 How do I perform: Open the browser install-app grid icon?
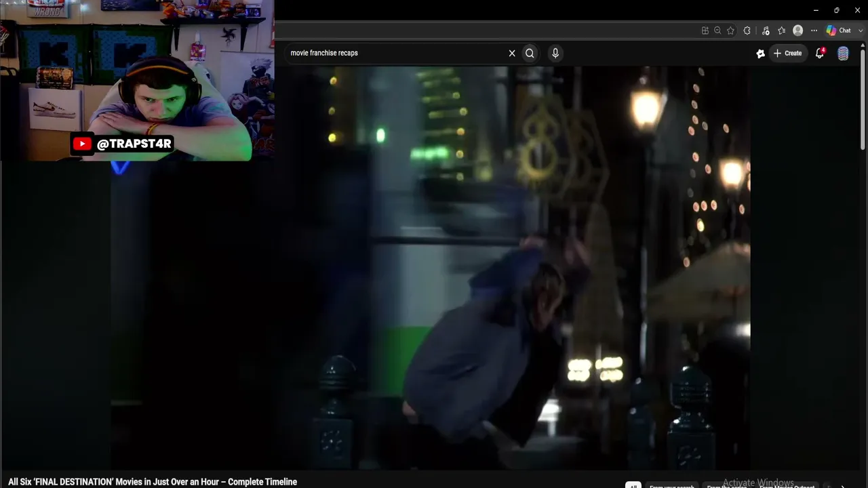(705, 30)
